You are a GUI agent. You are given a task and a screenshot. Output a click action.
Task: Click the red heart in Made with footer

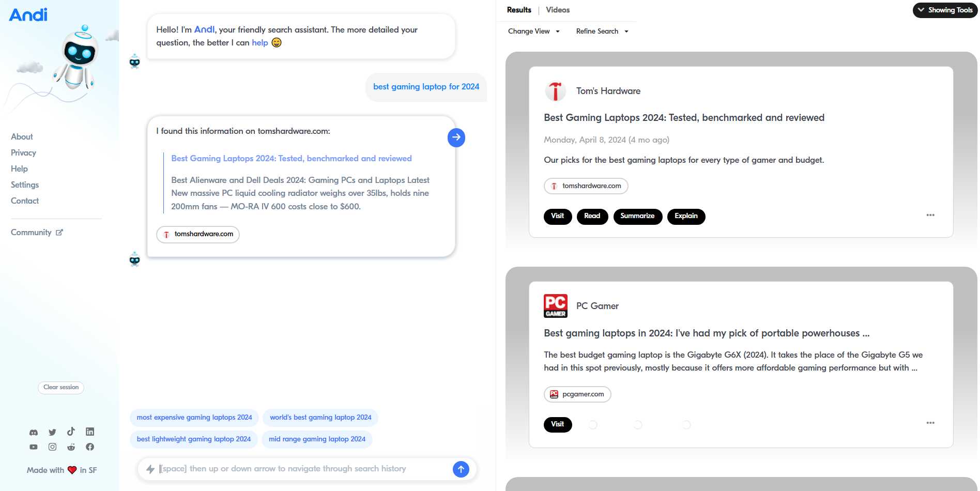[x=72, y=470]
